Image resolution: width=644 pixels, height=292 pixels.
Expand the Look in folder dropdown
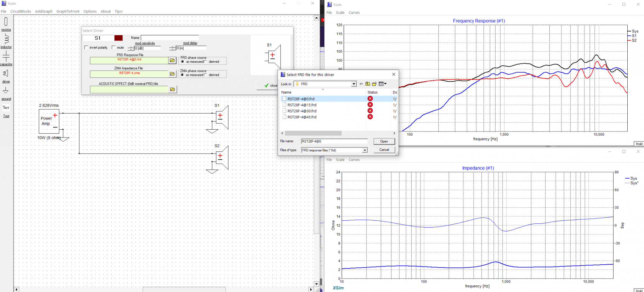click(354, 84)
